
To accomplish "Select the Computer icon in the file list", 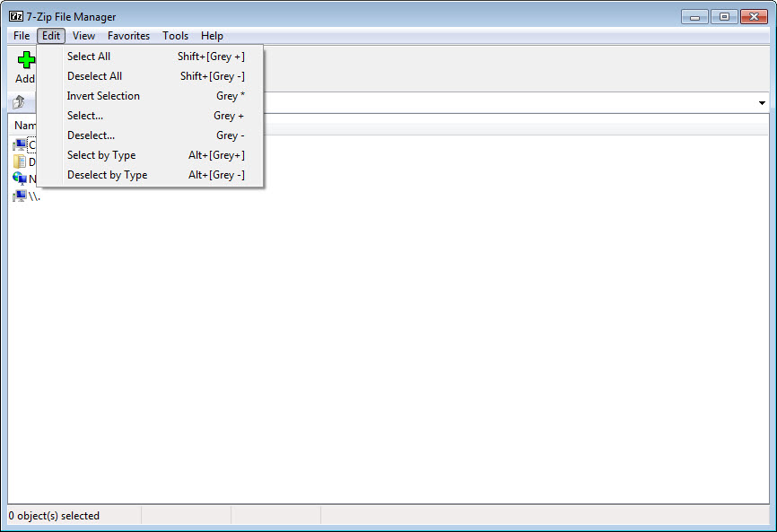I will tap(20, 144).
